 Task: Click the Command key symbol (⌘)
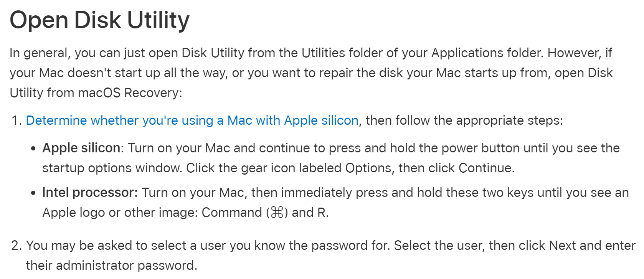[277, 212]
